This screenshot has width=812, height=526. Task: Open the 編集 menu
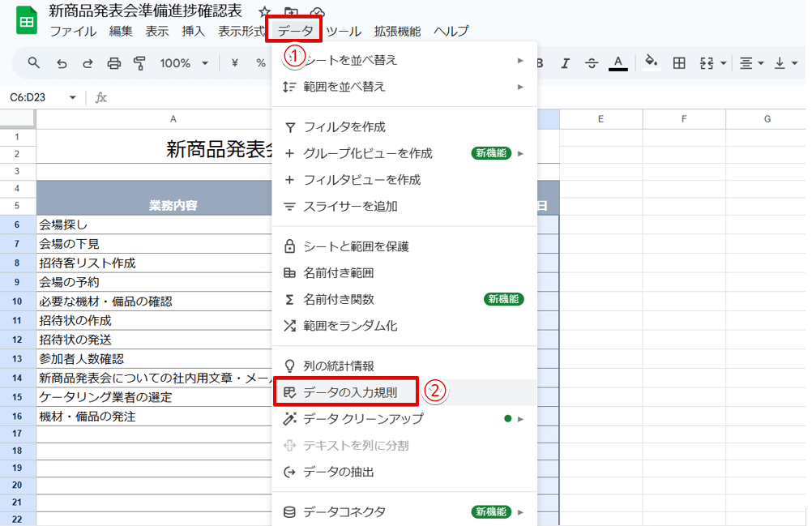coord(121,31)
